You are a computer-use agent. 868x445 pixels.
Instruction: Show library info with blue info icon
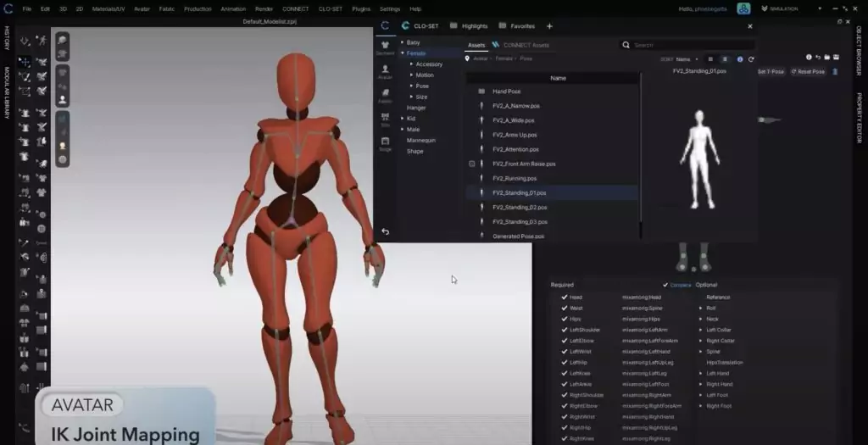pos(739,59)
